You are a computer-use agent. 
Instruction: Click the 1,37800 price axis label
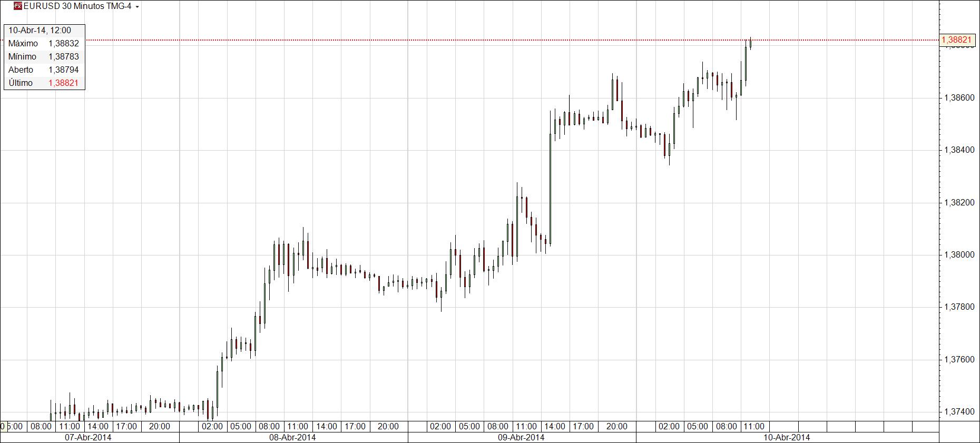(x=959, y=307)
